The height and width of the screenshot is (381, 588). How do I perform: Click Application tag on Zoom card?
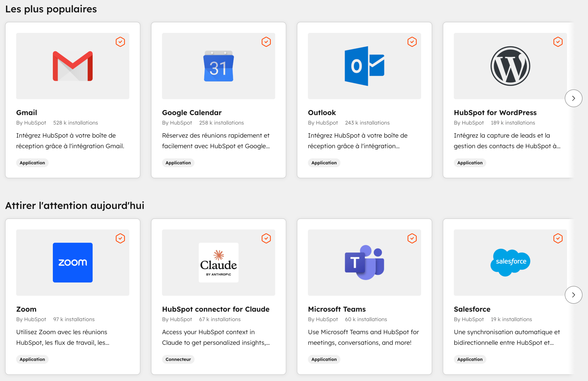(x=32, y=359)
